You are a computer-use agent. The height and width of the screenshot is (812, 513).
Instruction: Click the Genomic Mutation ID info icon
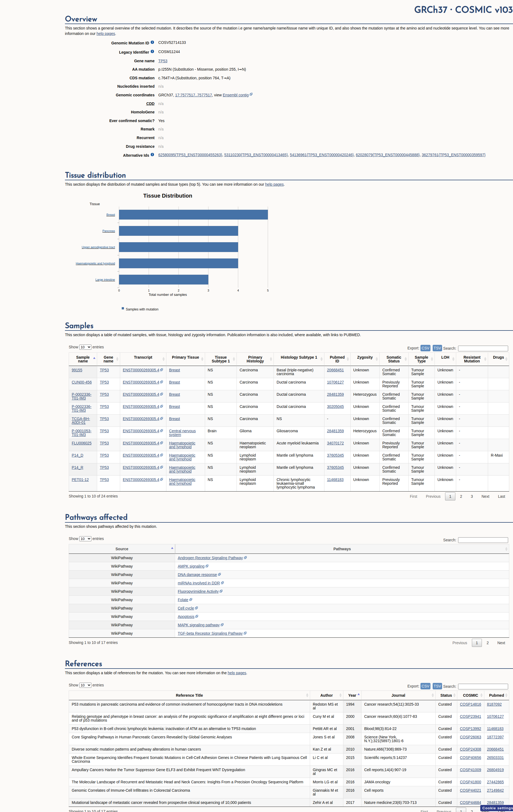click(152, 42)
